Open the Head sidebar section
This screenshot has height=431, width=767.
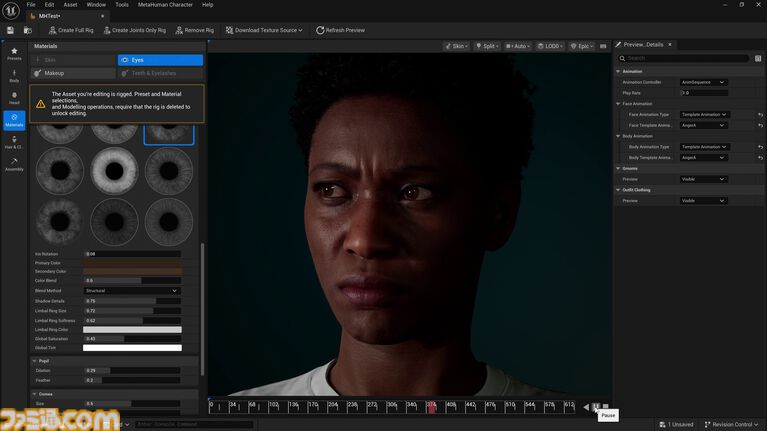coord(14,98)
